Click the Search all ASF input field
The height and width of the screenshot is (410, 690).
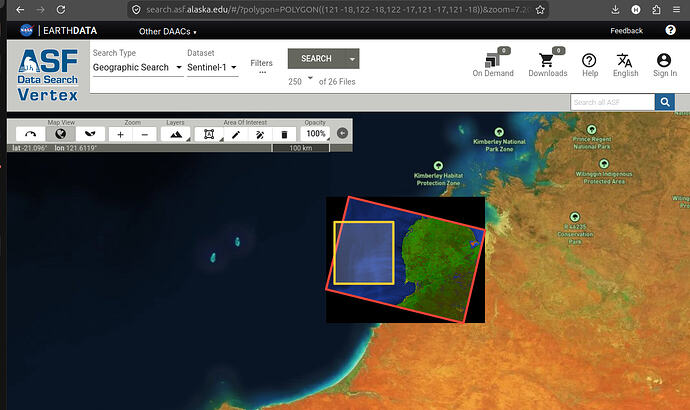point(612,102)
